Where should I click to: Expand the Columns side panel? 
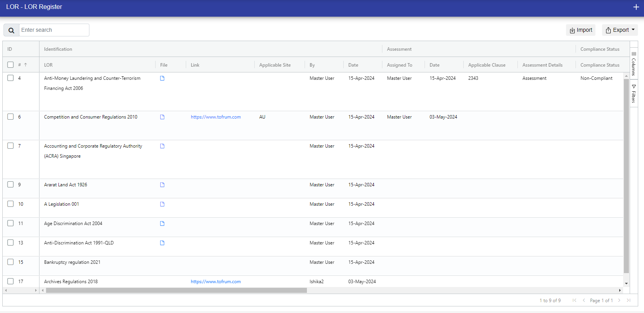pos(634,64)
